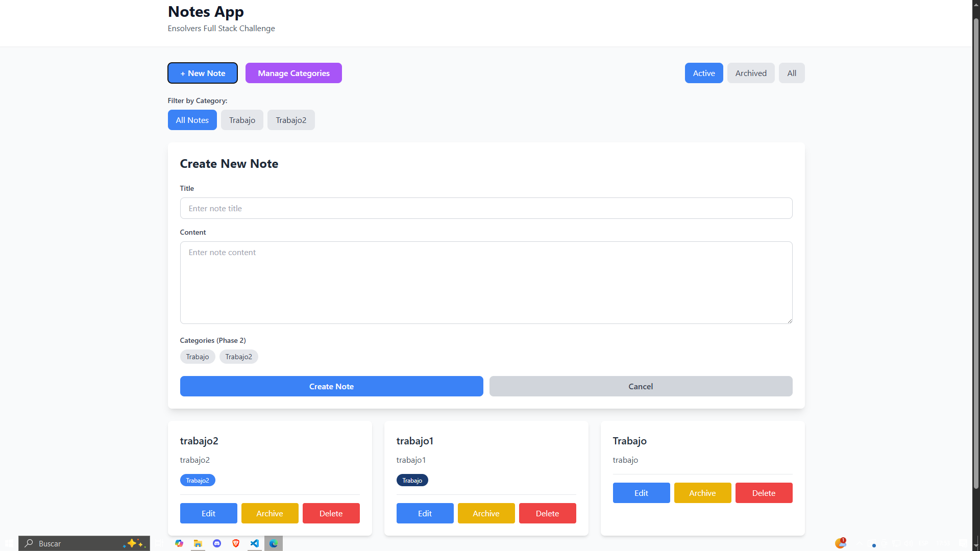Open Discord from the taskbar
The height and width of the screenshot is (551, 980).
(217, 543)
